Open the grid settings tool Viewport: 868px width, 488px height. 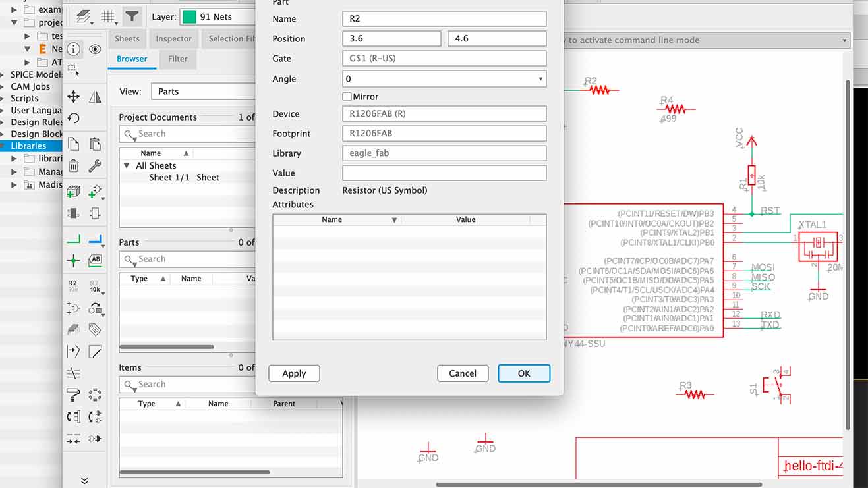click(x=109, y=16)
